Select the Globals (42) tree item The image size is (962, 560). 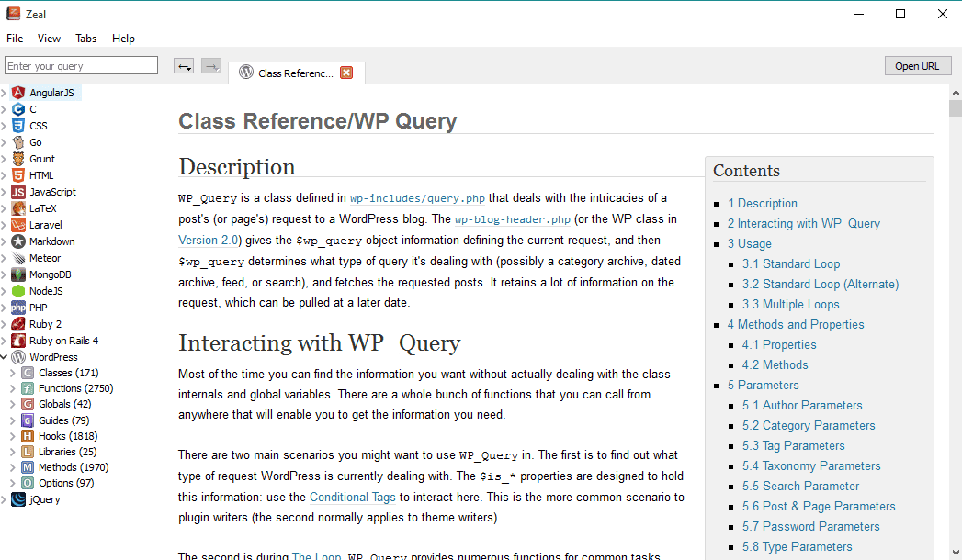(x=65, y=404)
